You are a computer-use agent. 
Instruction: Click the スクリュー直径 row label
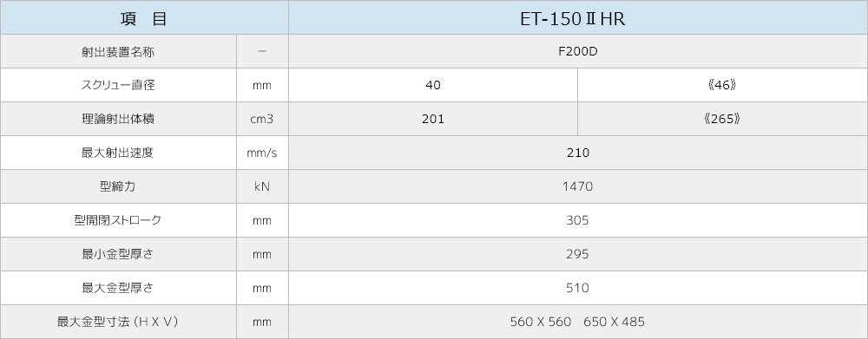[118, 85]
